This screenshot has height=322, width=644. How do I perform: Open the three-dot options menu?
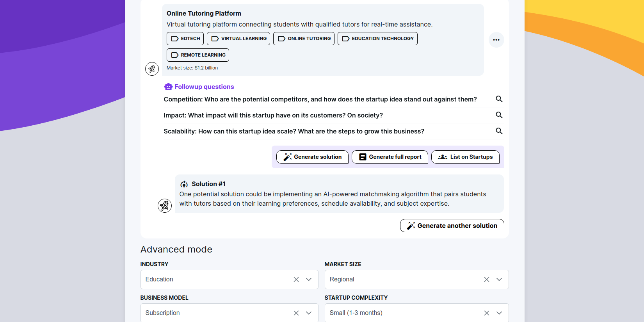[x=496, y=40]
